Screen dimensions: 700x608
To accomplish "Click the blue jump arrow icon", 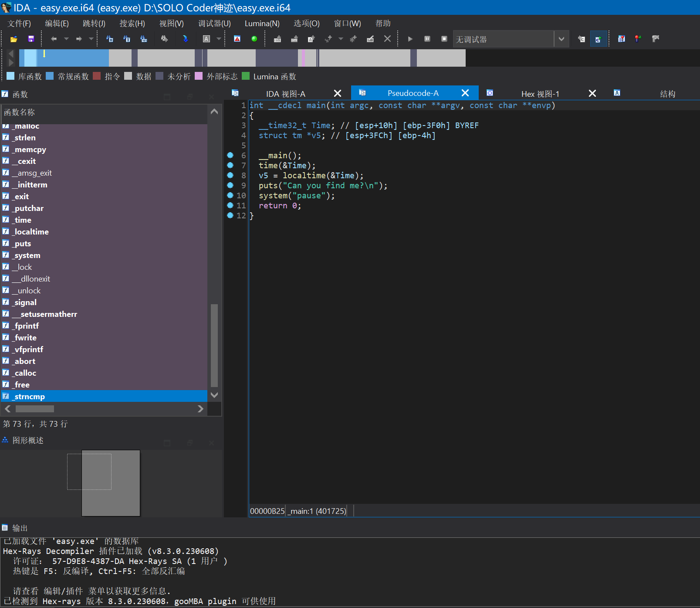I will [x=185, y=39].
